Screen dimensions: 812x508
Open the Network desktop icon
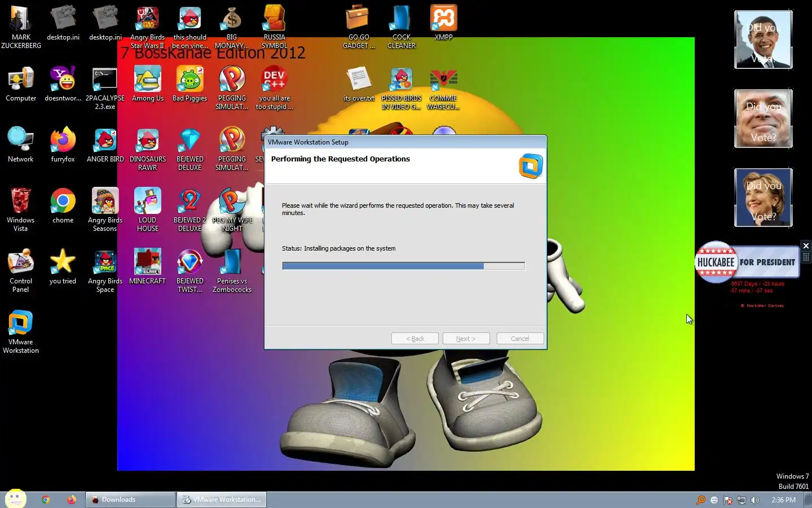21,145
